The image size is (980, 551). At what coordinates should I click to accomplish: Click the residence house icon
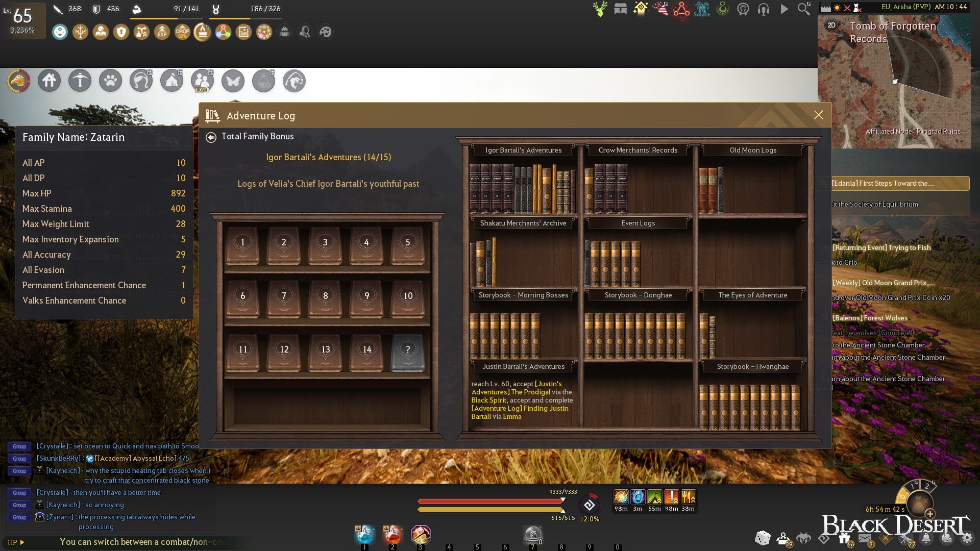tap(50, 81)
